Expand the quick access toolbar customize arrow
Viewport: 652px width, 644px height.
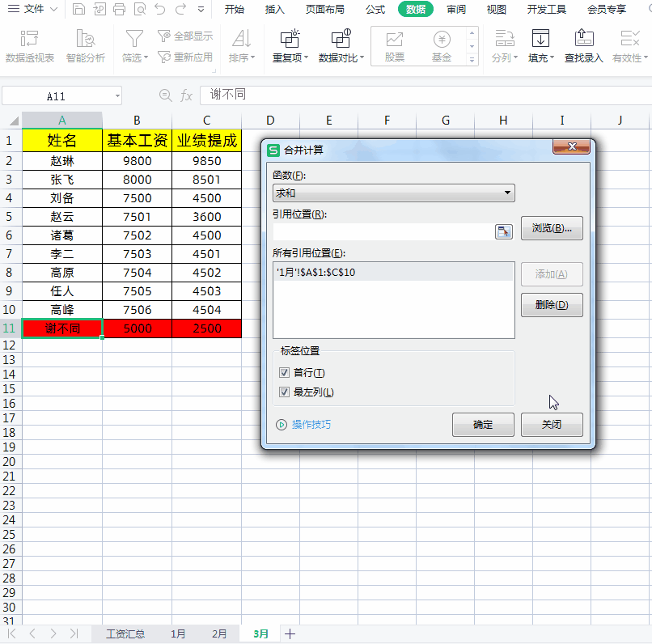point(201,9)
